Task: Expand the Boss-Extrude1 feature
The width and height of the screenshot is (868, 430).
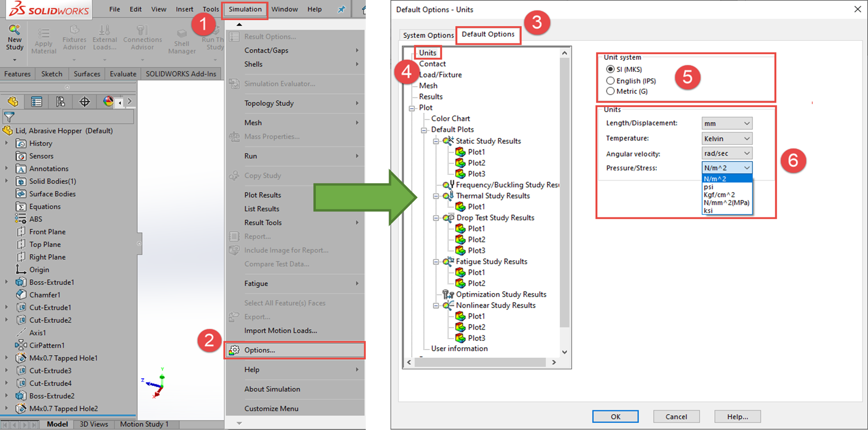Action: coord(6,282)
